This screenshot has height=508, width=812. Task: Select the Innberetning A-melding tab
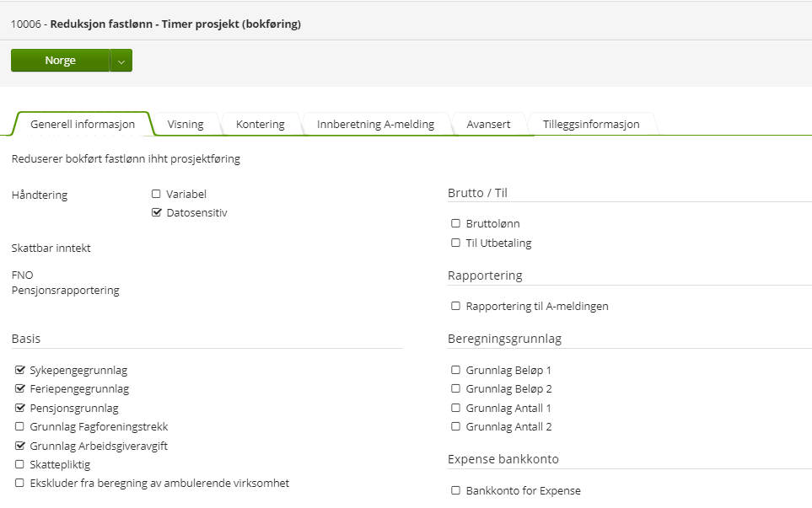click(x=375, y=124)
